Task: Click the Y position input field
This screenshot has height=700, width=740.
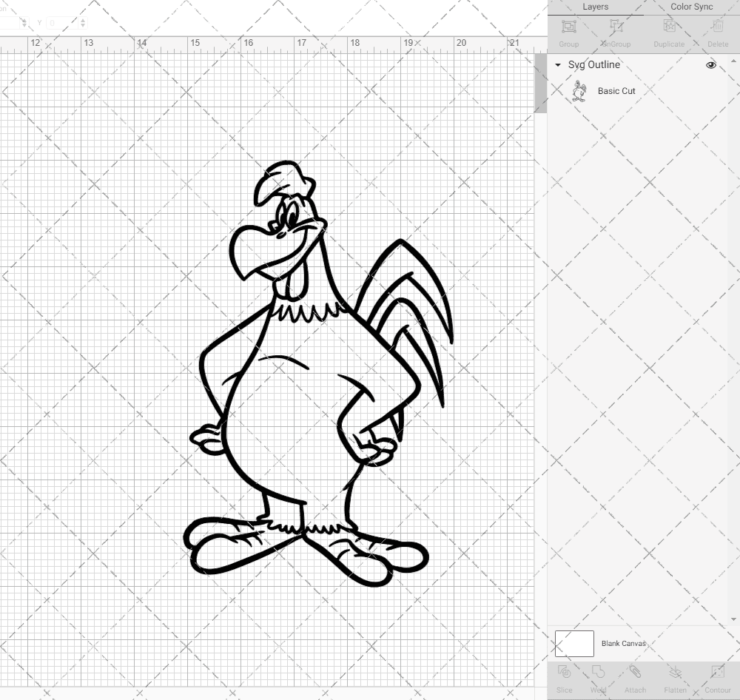Action: click(61, 23)
